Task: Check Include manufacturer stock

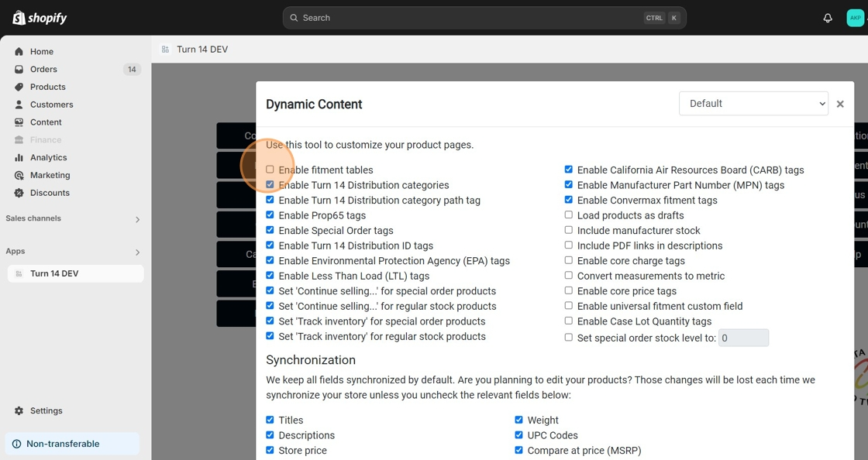Action: pyautogui.click(x=569, y=229)
